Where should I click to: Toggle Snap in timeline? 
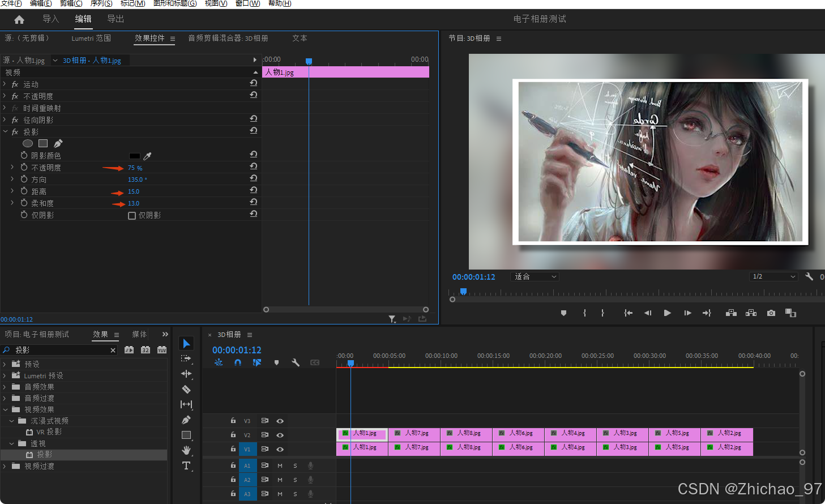click(x=238, y=362)
